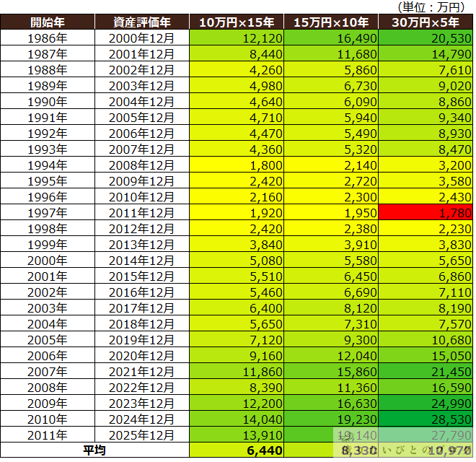Select the 資産評価年 column header
Viewport: 476px width, 462px height.
coord(142,22)
